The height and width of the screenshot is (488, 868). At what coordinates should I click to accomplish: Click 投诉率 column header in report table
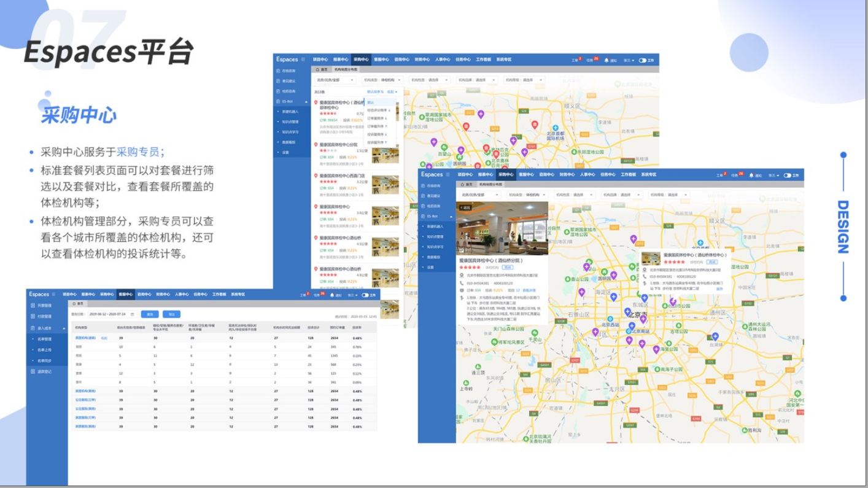(x=357, y=327)
